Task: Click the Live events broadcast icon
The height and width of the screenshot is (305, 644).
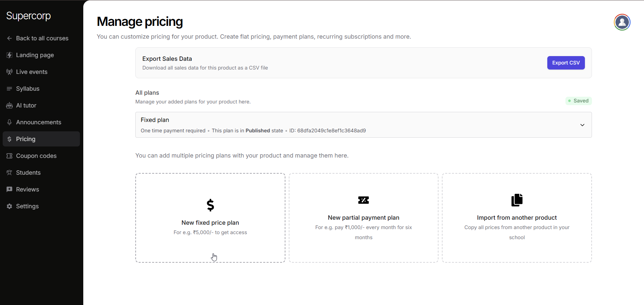Action: pyautogui.click(x=9, y=72)
